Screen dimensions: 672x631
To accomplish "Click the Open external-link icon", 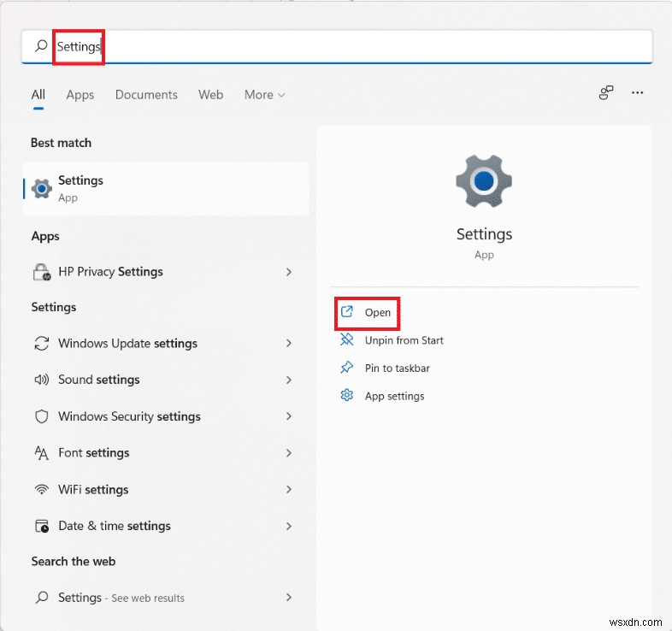I will [x=347, y=311].
